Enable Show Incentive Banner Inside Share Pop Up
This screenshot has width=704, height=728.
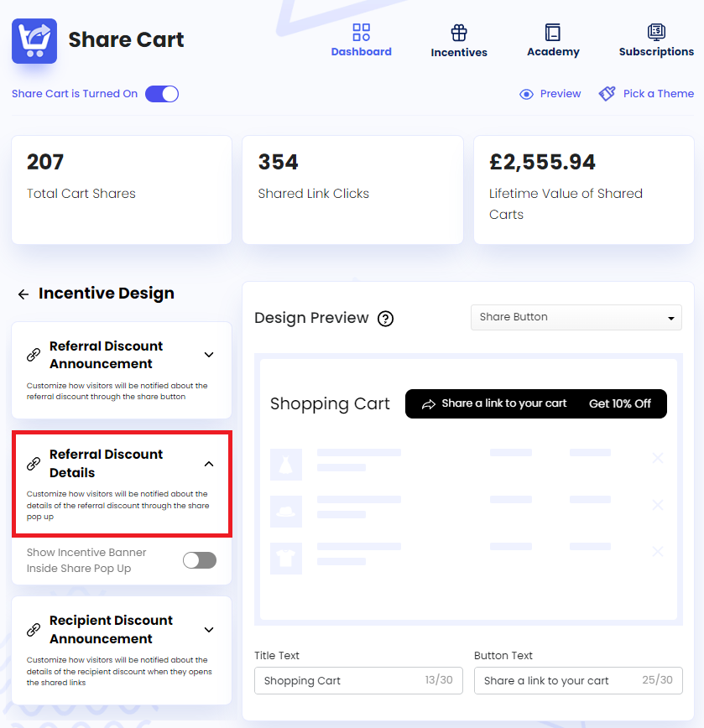click(x=199, y=559)
